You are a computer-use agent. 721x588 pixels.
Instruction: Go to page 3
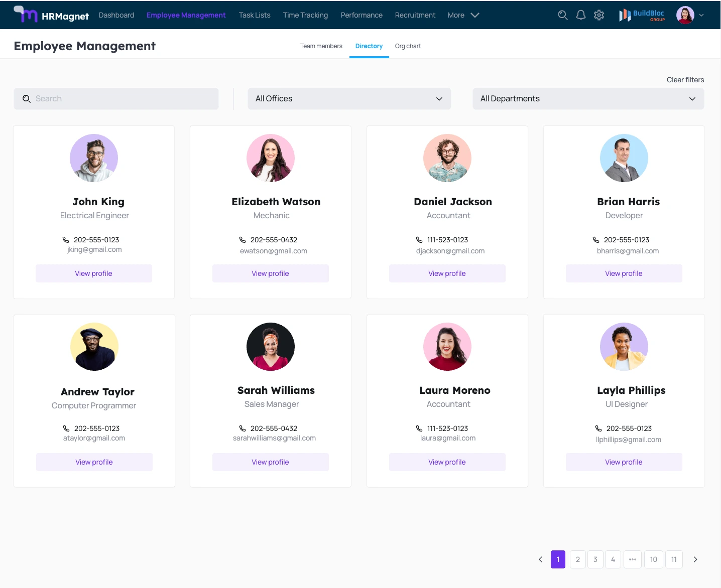tap(595, 559)
